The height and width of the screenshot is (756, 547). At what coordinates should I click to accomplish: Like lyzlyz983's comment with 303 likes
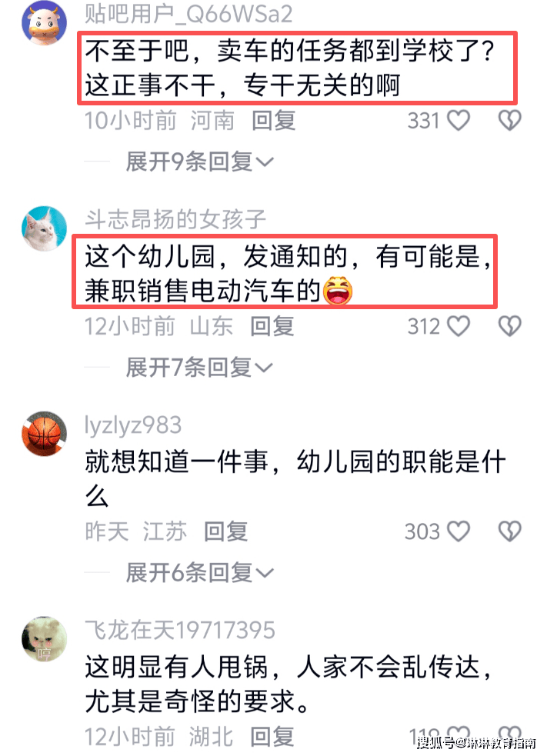[459, 531]
